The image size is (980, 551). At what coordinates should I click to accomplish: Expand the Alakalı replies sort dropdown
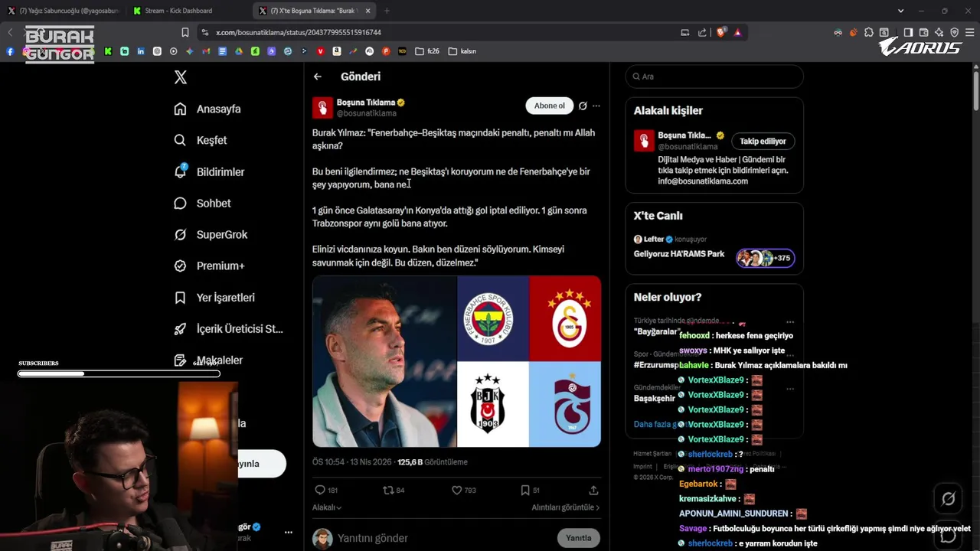[x=327, y=507]
